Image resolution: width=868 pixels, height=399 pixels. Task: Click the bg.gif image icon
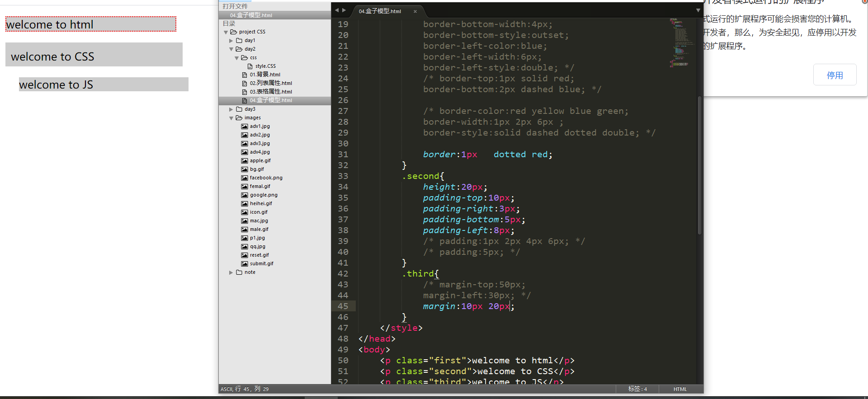pos(245,169)
